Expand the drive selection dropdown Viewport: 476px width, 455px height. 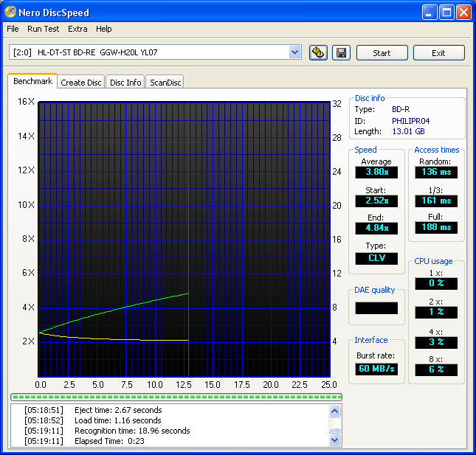pyautogui.click(x=294, y=52)
